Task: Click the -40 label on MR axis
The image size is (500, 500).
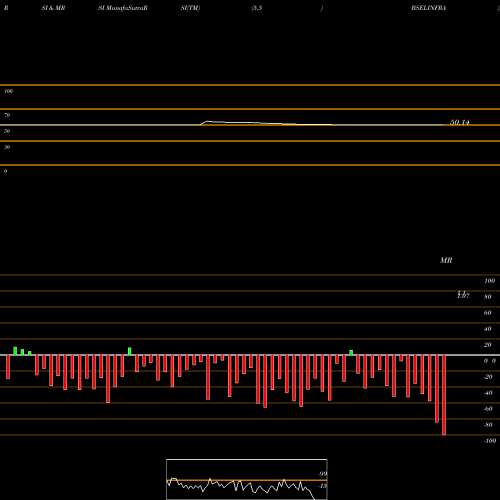Action: [488, 393]
